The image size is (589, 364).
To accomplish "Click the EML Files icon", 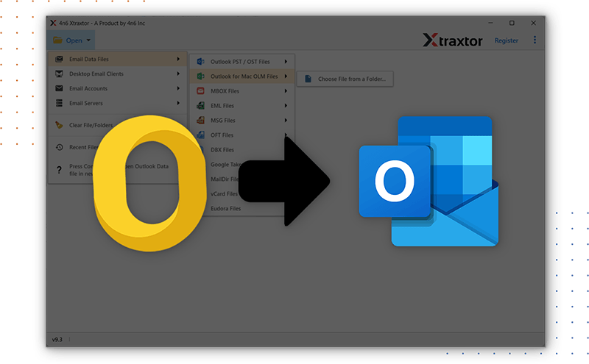I will pos(200,105).
